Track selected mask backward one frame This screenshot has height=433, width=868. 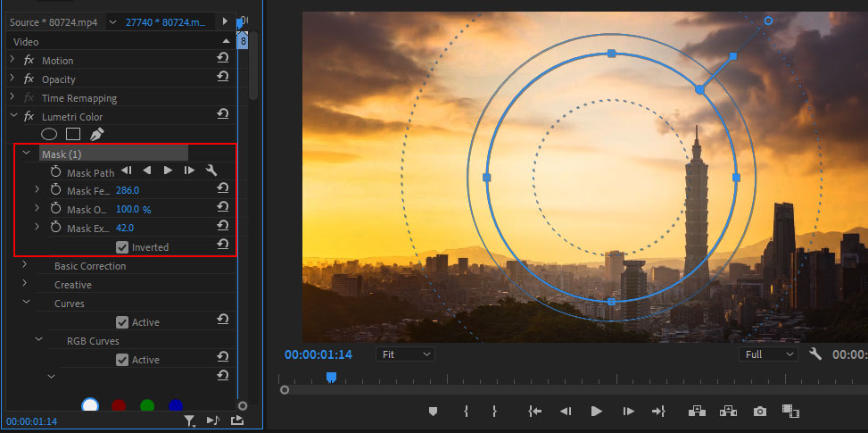click(x=126, y=171)
